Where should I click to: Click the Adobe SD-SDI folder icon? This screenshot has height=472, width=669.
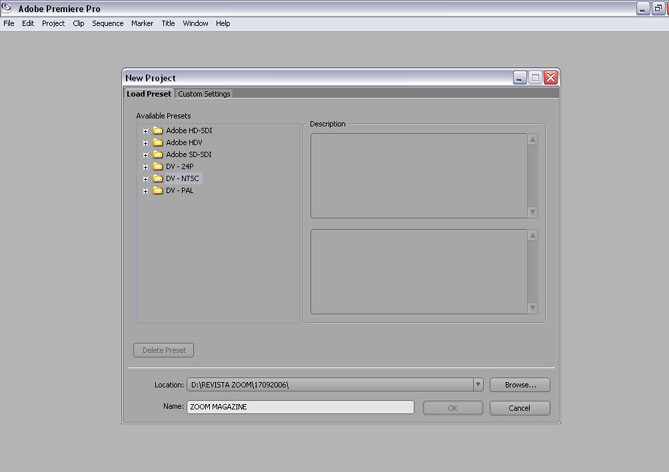point(158,155)
